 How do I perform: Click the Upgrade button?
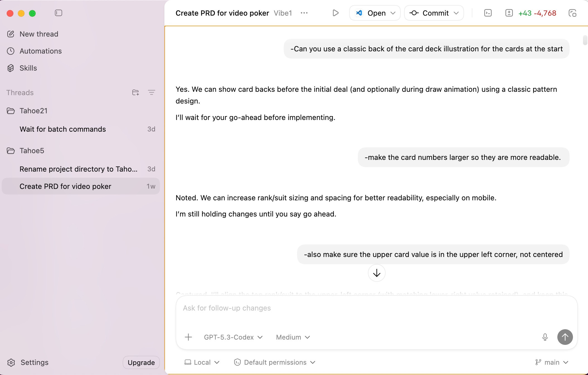(141, 362)
